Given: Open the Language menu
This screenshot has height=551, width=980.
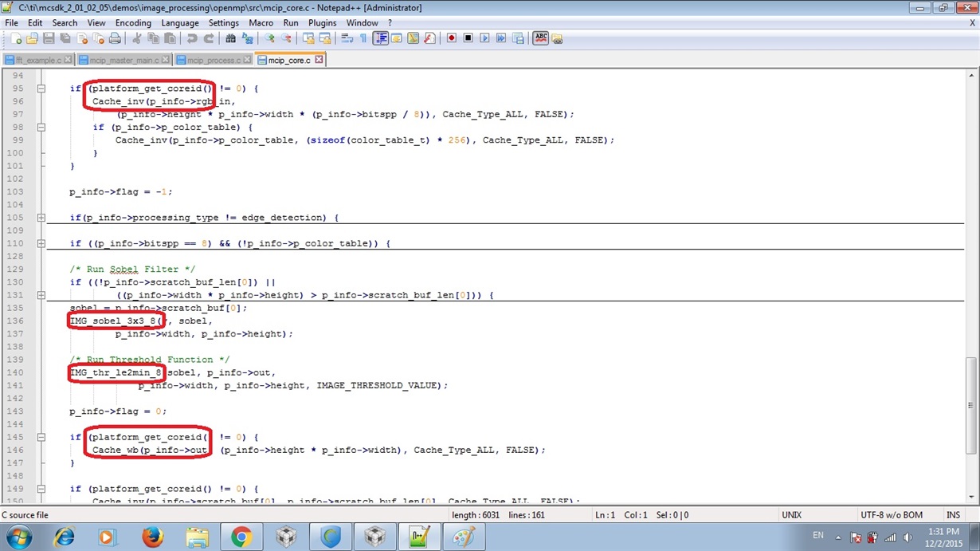Looking at the screenshot, I should point(180,23).
